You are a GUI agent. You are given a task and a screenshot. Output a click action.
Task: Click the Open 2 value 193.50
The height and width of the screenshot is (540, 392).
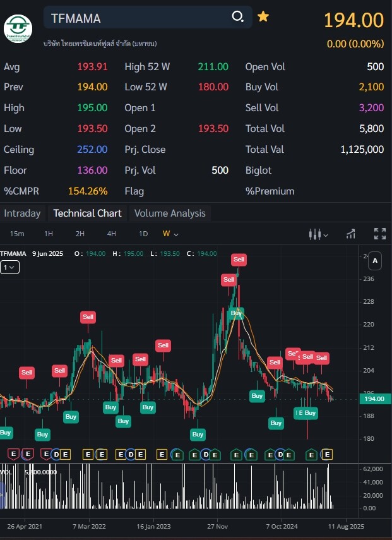point(213,129)
